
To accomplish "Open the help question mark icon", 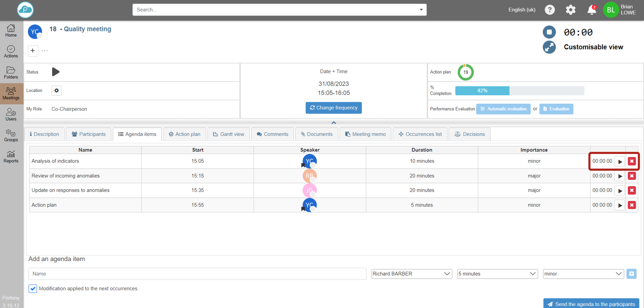I will point(549,10).
